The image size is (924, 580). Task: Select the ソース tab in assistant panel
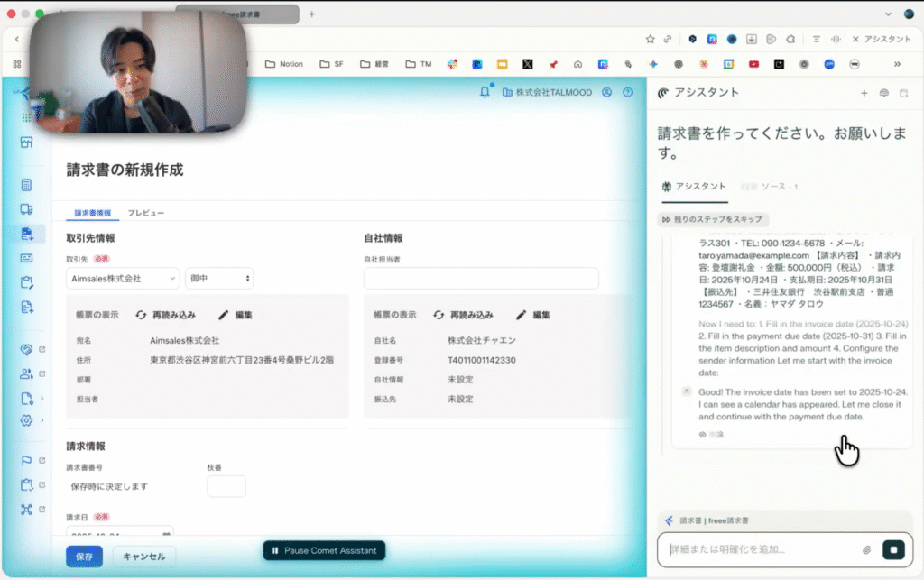pos(773,187)
